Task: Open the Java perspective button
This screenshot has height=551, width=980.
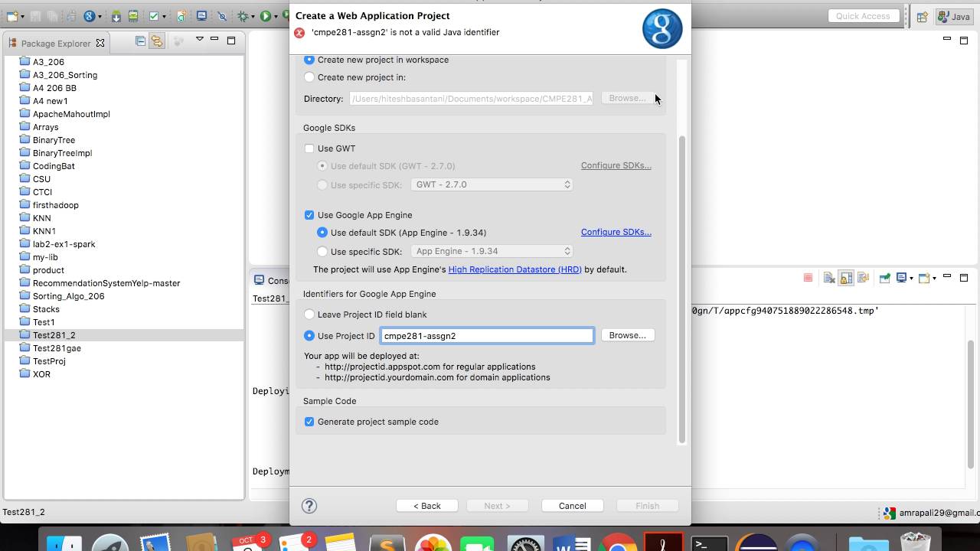Action: click(953, 16)
